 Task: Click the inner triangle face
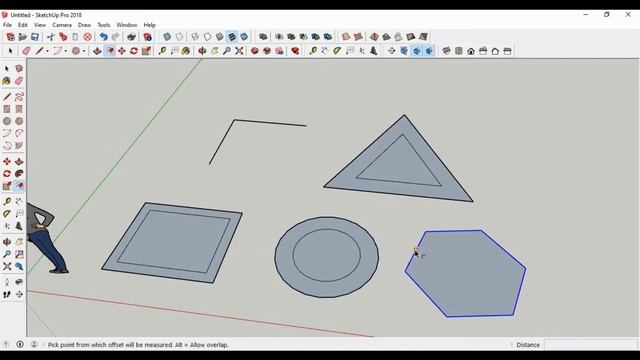[x=401, y=165]
